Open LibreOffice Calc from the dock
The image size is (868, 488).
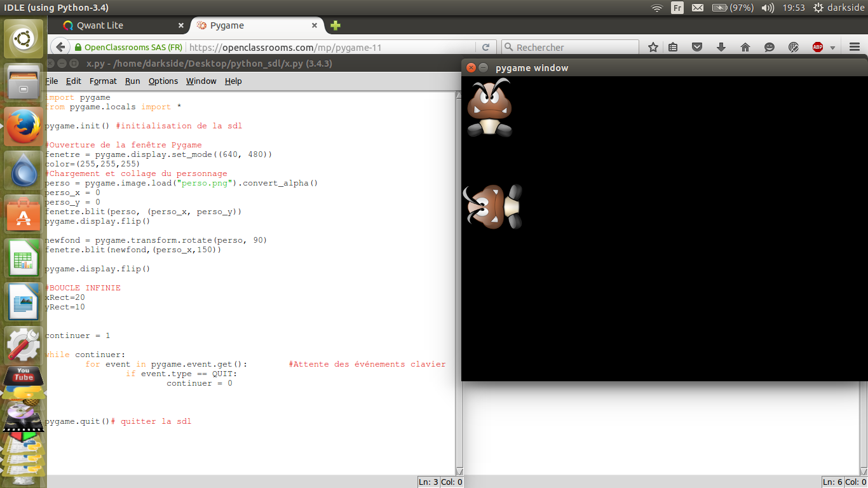23,258
